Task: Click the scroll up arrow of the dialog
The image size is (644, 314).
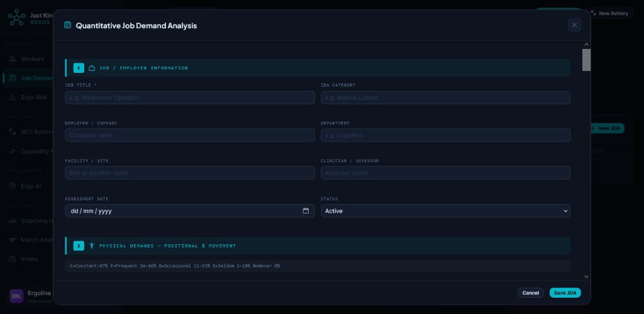Action: point(587,45)
